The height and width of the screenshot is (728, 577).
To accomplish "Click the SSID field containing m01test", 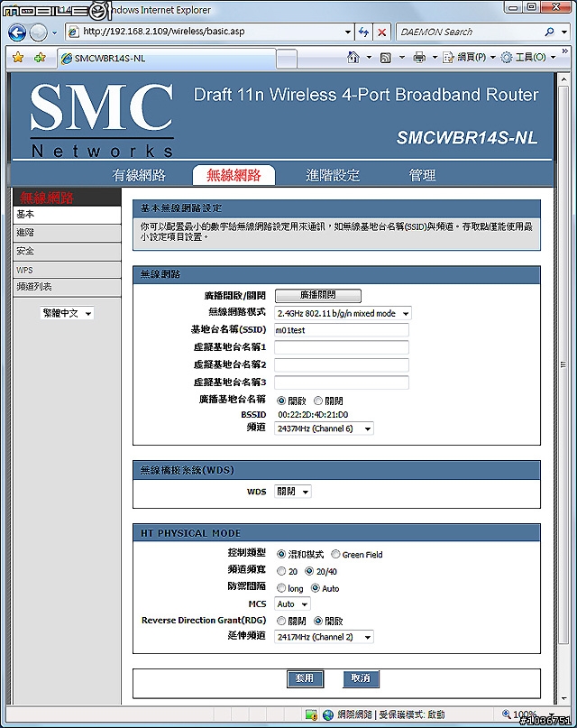I will tap(342, 330).
